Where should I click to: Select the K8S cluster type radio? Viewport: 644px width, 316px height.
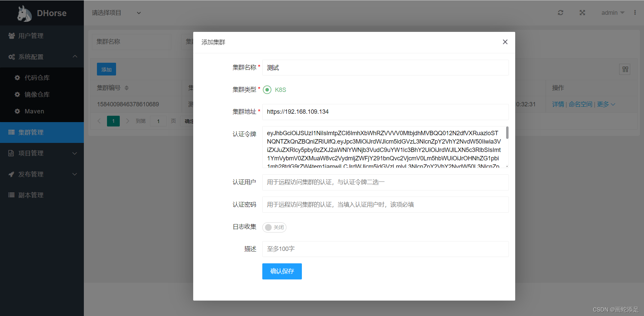pyautogui.click(x=267, y=90)
